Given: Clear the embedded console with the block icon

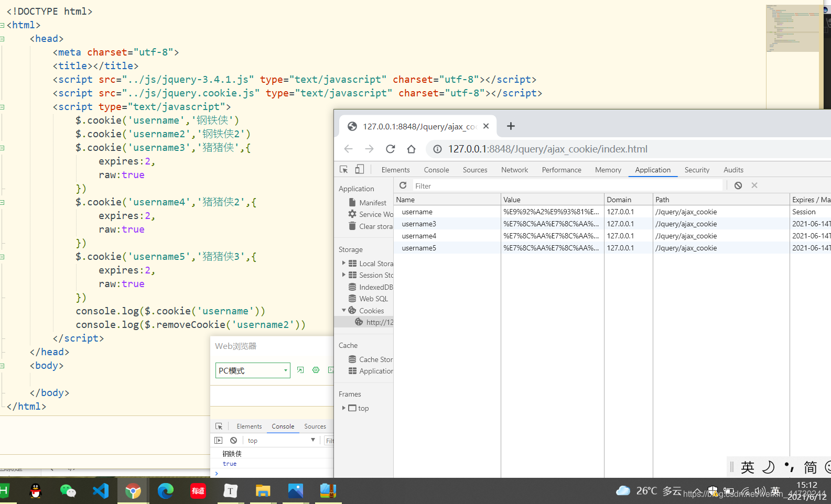Looking at the screenshot, I should click(x=233, y=441).
